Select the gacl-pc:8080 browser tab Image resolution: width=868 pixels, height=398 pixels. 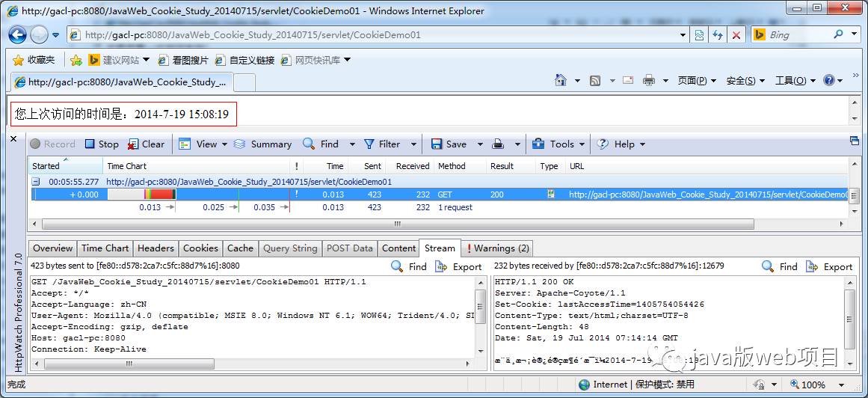click(x=121, y=82)
